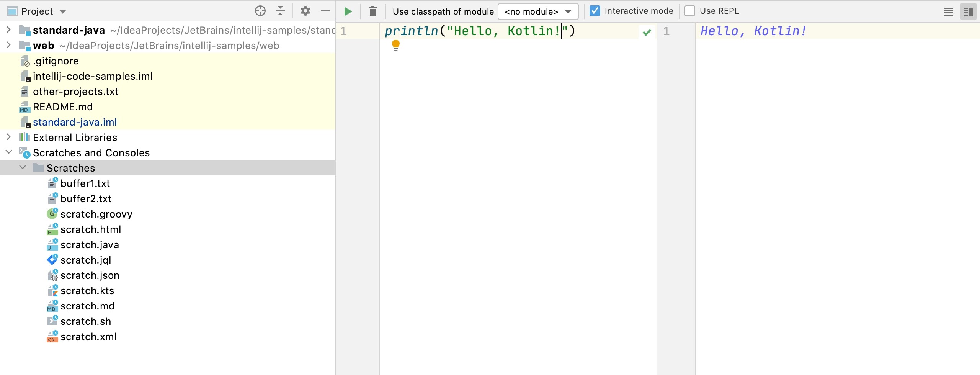Open the <no module> classpath dropdown
The image size is (980, 375).
pyautogui.click(x=537, y=11)
